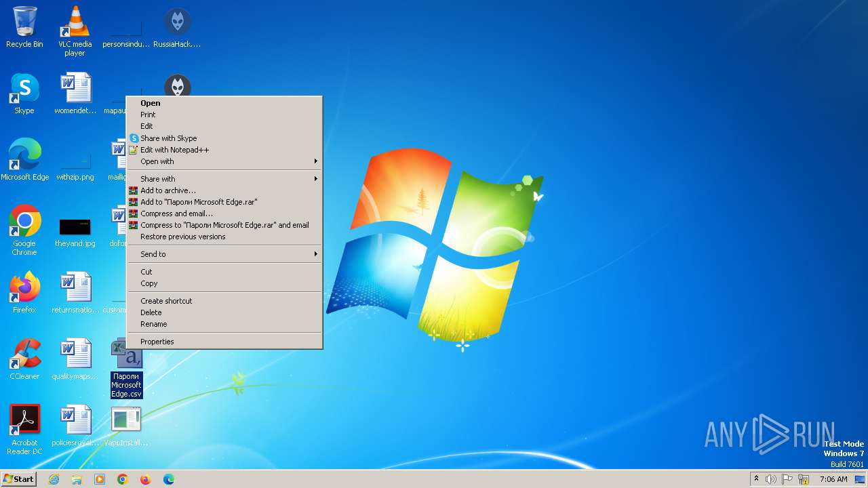Select the RussiaHack desktop icon
The height and width of the screenshot is (488, 868).
point(177,27)
